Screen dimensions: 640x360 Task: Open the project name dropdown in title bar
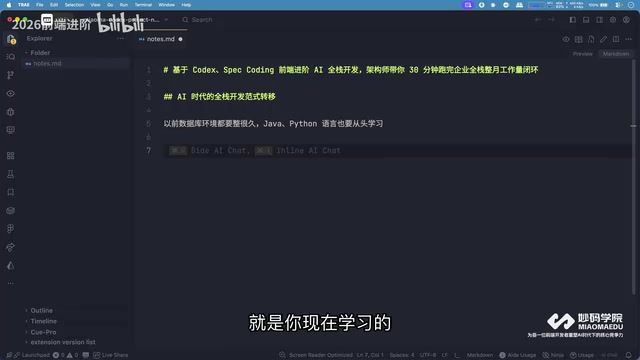166,20
